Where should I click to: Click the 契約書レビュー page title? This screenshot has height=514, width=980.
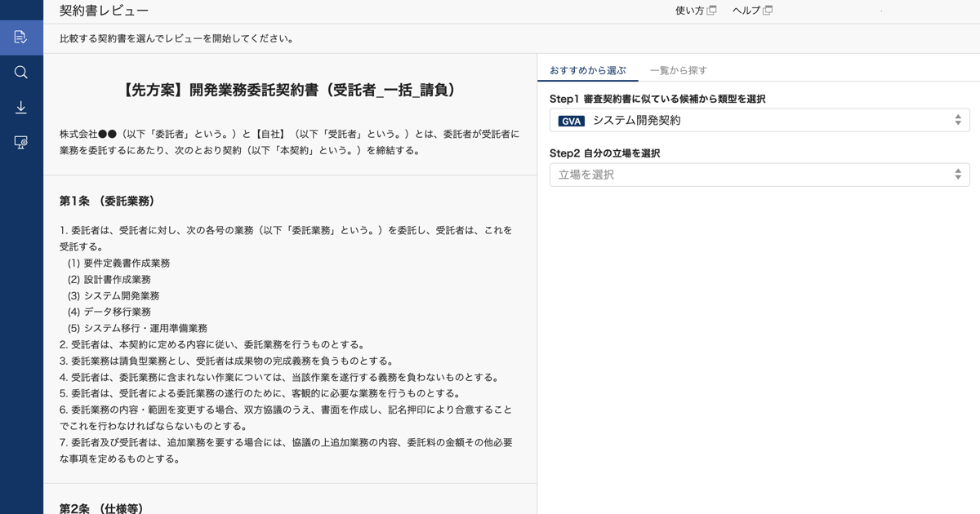[x=105, y=11]
